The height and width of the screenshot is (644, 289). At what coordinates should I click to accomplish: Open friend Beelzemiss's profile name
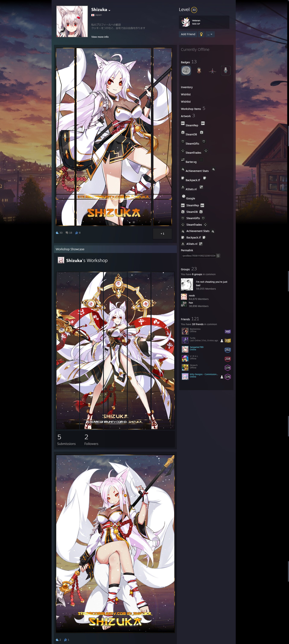pyautogui.click(x=195, y=329)
